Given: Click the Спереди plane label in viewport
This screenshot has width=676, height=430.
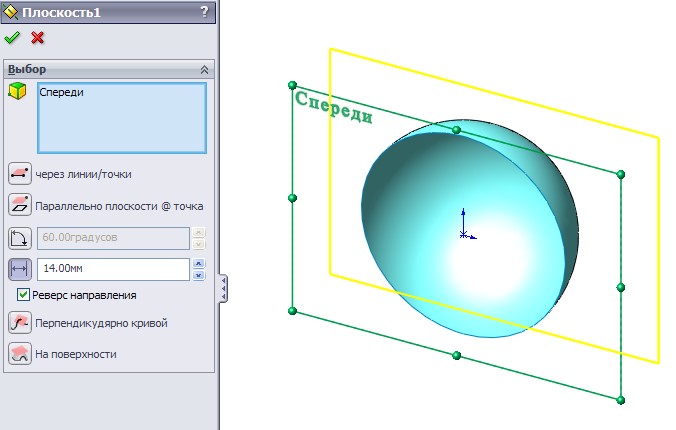Looking at the screenshot, I should pos(333,107).
